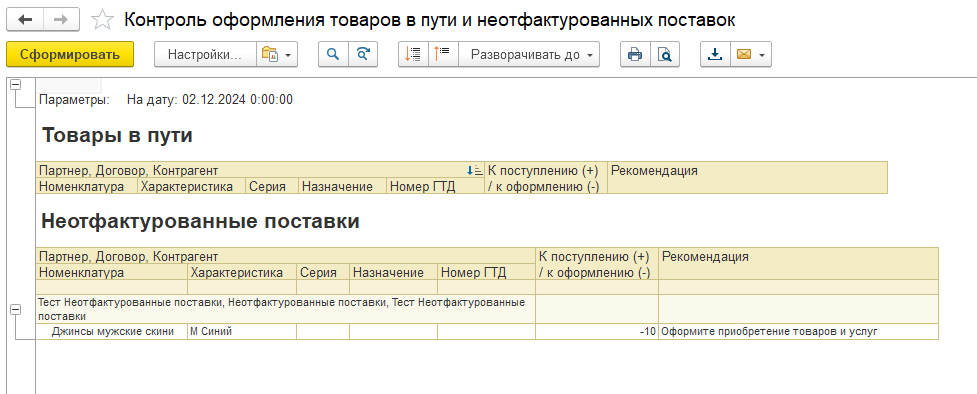Image resolution: width=977 pixels, height=394 pixels.
Task: Click Рекомендация header in Неотфактурованные поставки table
Action: [x=798, y=264]
